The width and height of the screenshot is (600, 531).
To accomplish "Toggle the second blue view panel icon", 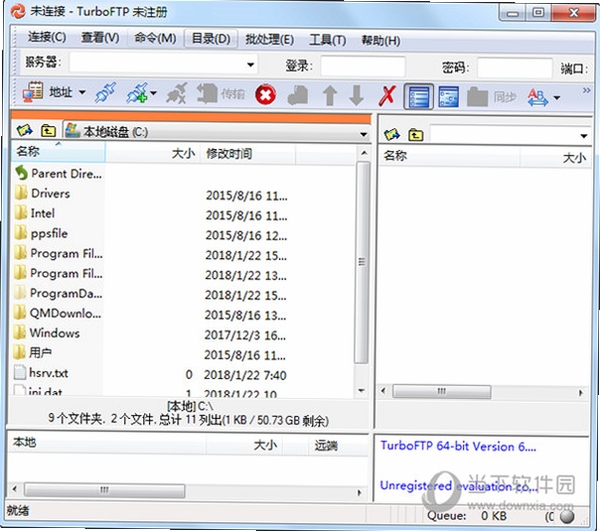I will [448, 97].
